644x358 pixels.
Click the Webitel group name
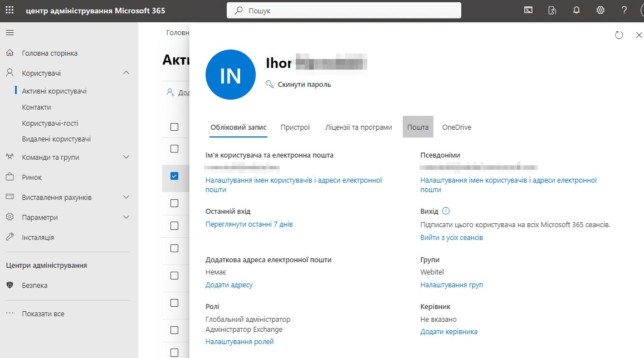432,272
